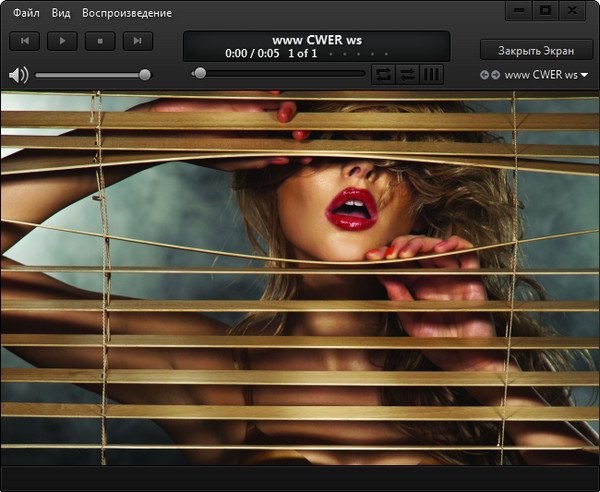The height and width of the screenshot is (492, 600).
Task: Click the Закрыть Экран button
Action: pyautogui.click(x=534, y=49)
